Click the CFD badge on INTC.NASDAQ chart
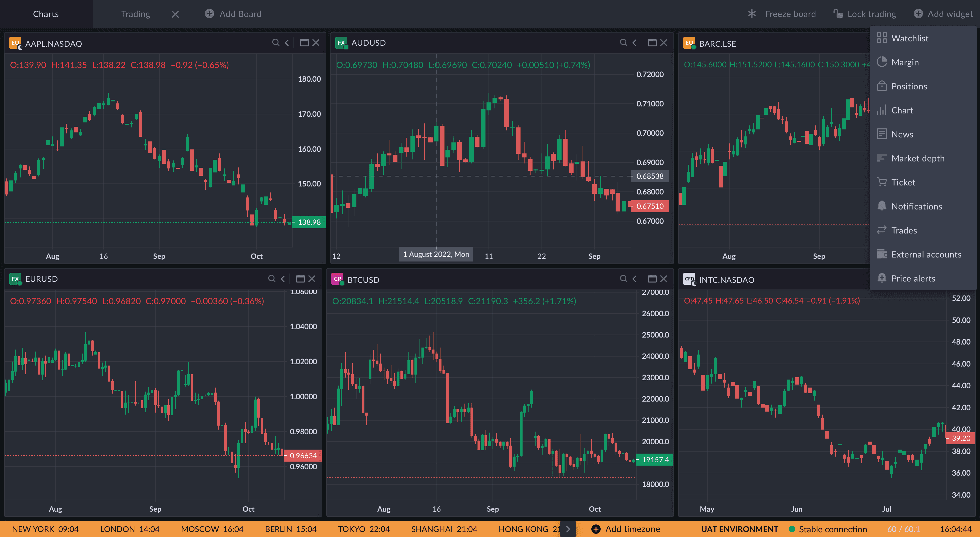This screenshot has height=537, width=980. pyautogui.click(x=689, y=279)
